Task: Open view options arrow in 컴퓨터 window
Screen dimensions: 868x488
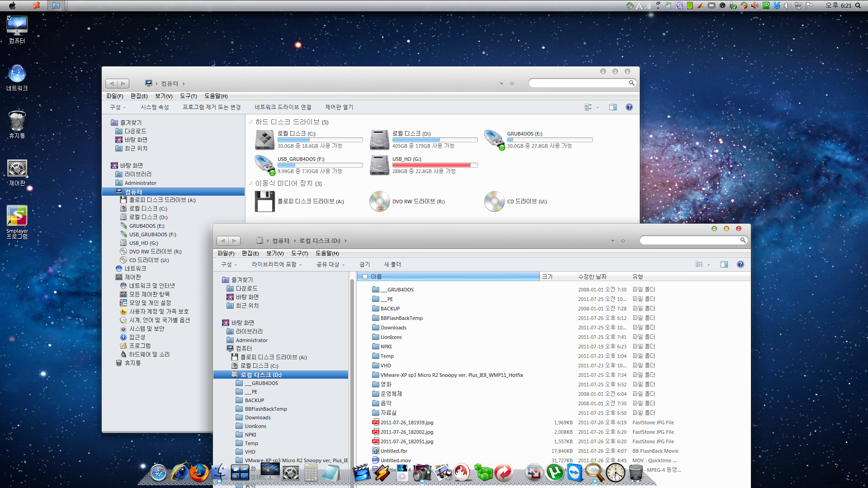Action: [597, 108]
